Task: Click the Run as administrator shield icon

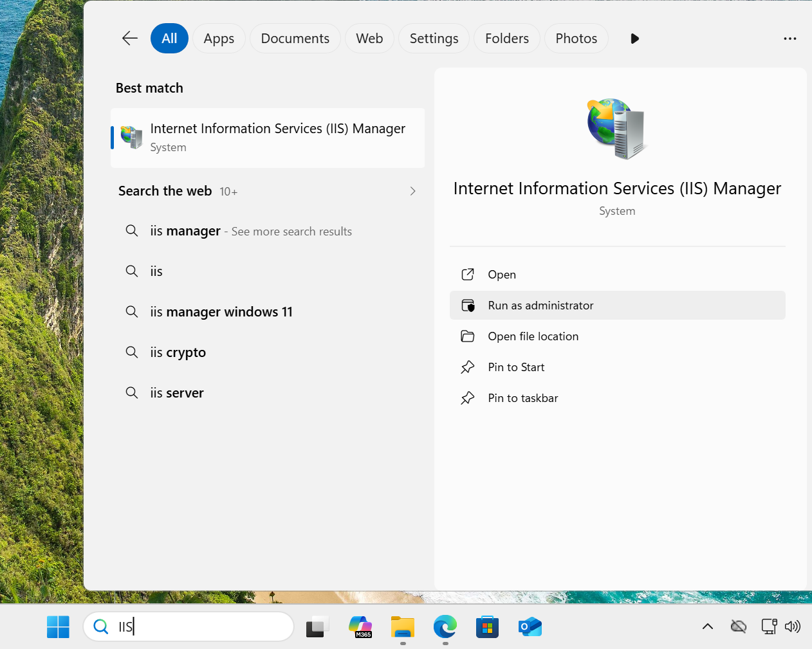Action: 468,306
